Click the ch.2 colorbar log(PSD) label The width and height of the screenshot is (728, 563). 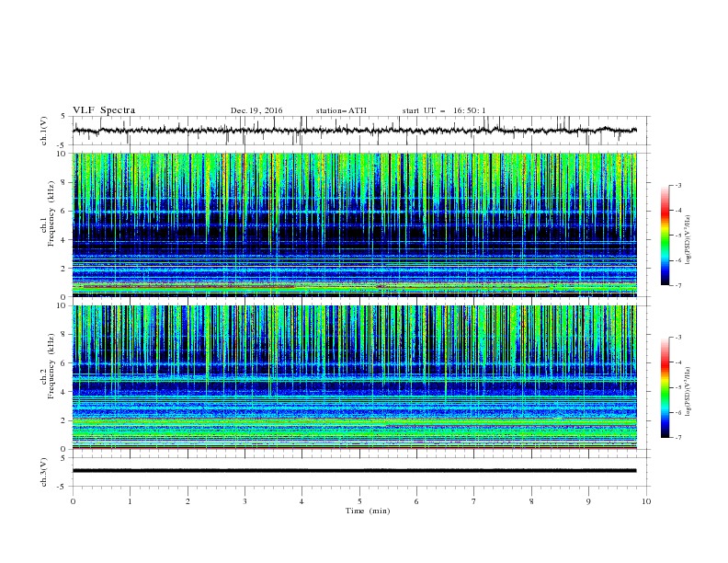click(688, 392)
